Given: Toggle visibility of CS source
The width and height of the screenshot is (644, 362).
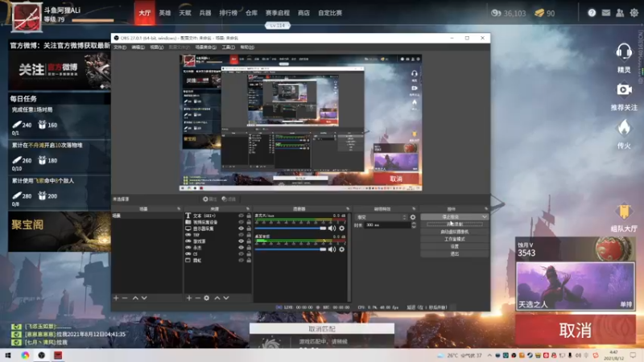Looking at the screenshot, I should 241,253.
